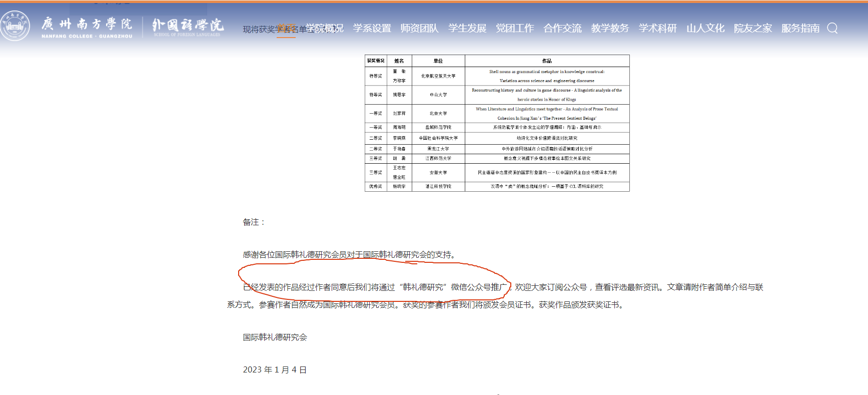Visit the 山人文化 page
Screen dimensions: 868x395
click(x=705, y=28)
